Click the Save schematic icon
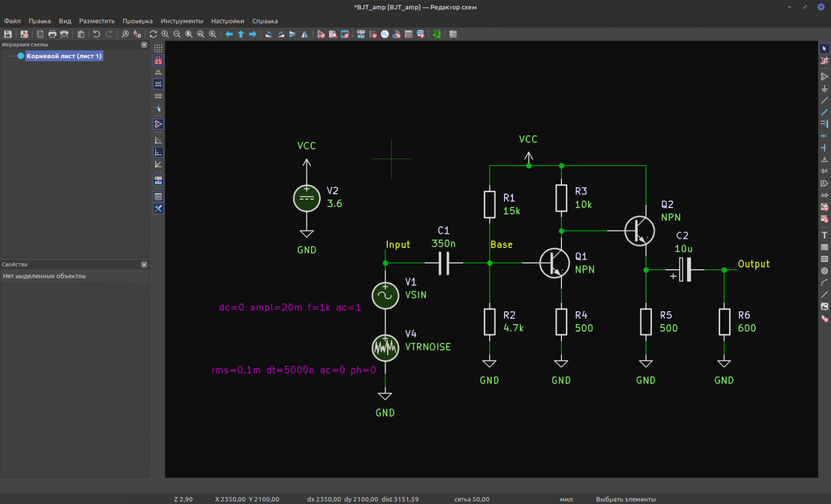The width and height of the screenshot is (831, 504). point(8,34)
